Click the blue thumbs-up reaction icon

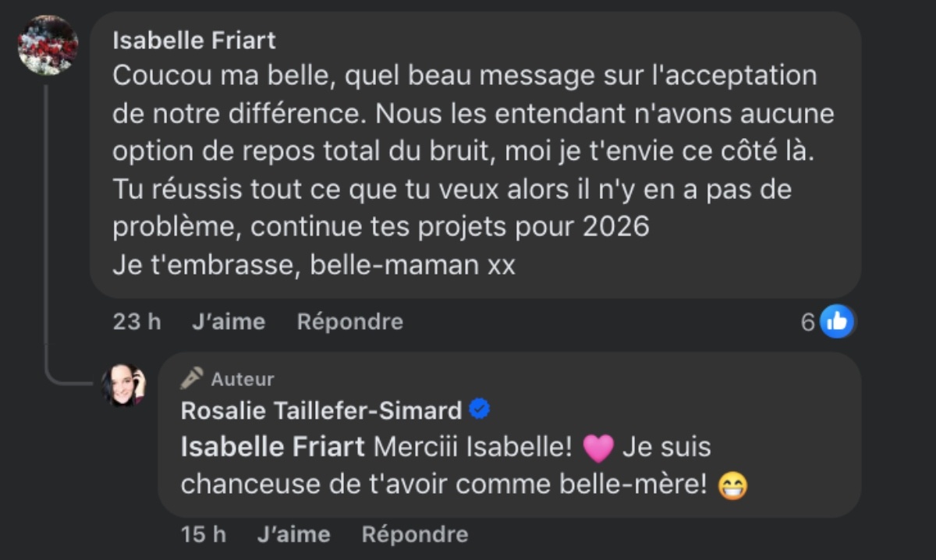(837, 321)
